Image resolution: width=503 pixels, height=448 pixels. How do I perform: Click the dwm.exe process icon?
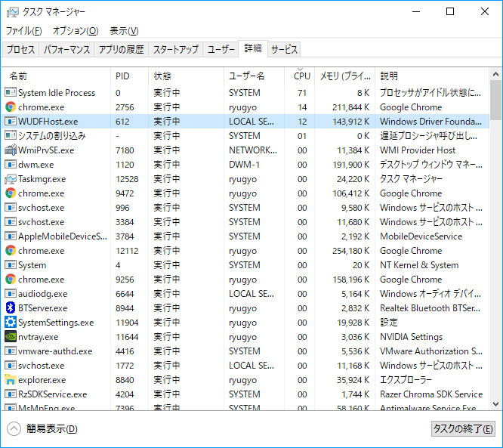(11, 164)
